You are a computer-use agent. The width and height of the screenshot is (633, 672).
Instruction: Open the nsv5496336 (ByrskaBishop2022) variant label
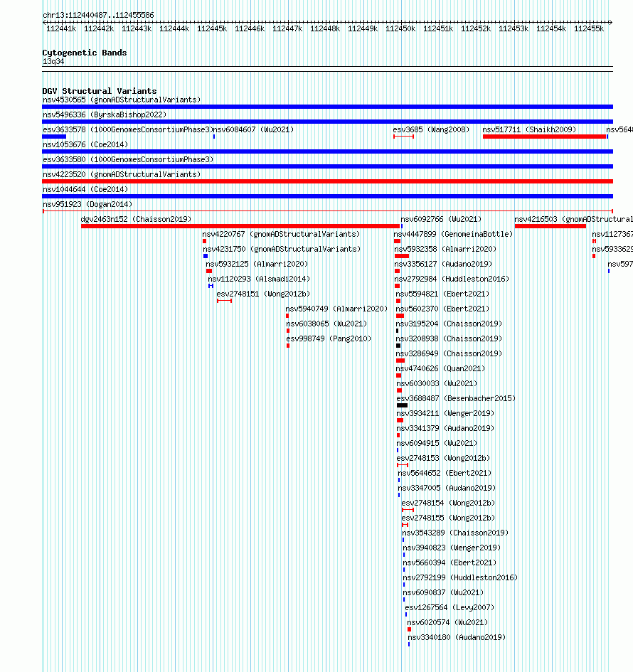coord(105,114)
